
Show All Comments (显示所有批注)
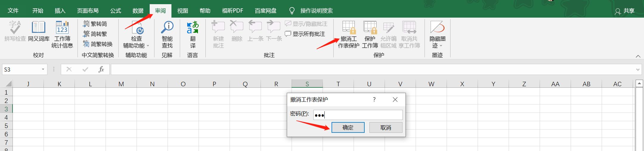click(305, 34)
